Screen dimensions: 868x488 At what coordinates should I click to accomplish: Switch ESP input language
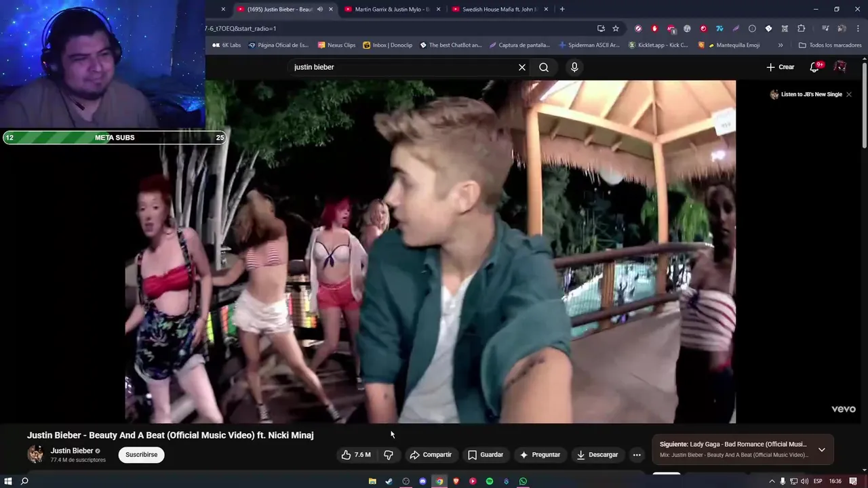818,481
